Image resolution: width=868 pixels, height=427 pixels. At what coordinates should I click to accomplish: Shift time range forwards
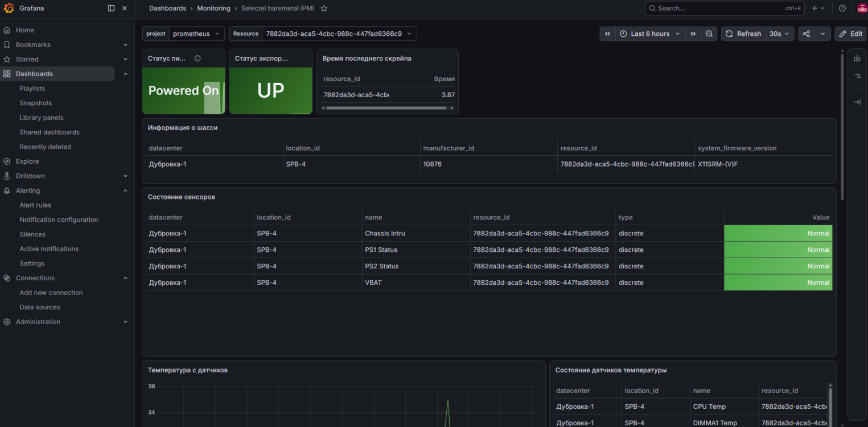pyautogui.click(x=693, y=34)
